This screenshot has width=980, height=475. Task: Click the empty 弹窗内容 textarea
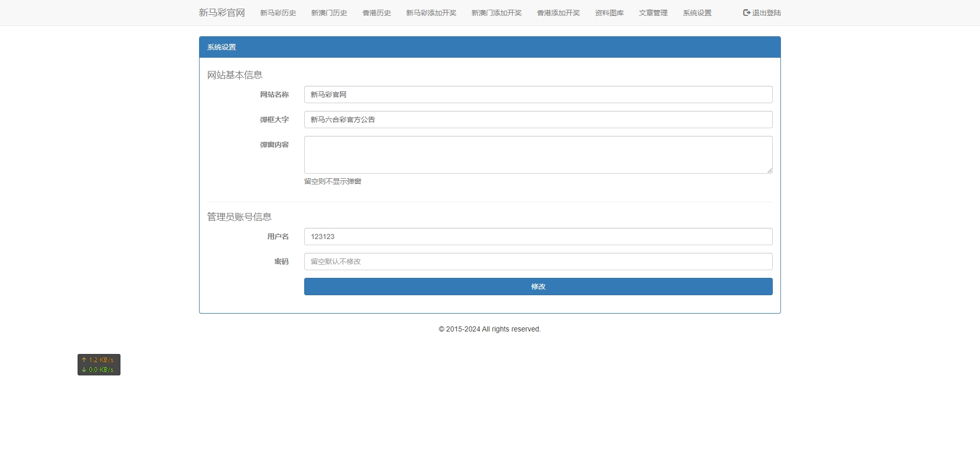click(538, 155)
